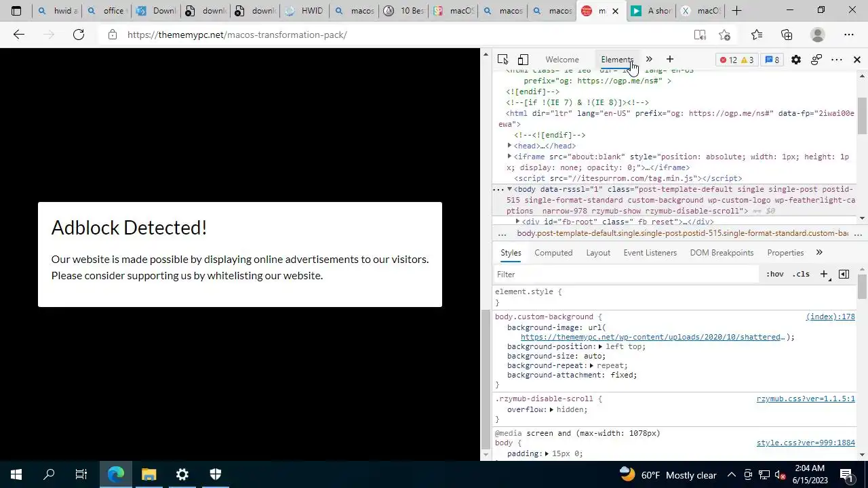868x488 pixels.
Task: Show more DevTools tabs chevron
Action: (649, 60)
